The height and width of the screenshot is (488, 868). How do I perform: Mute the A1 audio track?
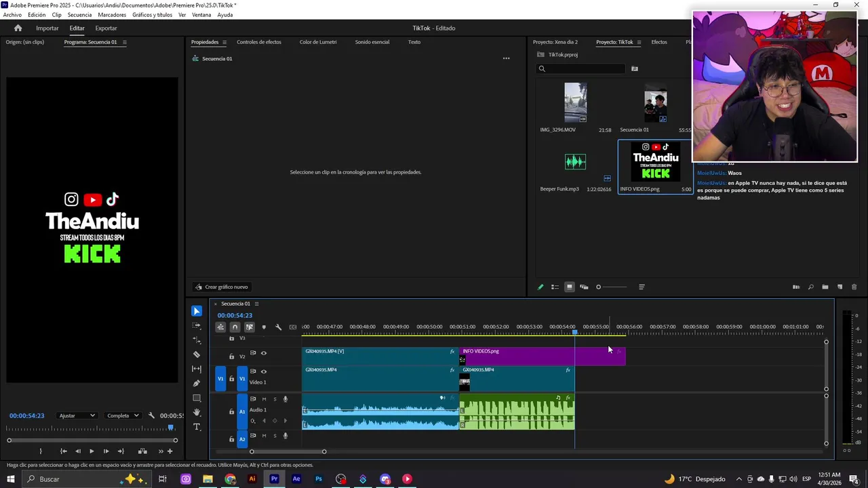click(264, 399)
